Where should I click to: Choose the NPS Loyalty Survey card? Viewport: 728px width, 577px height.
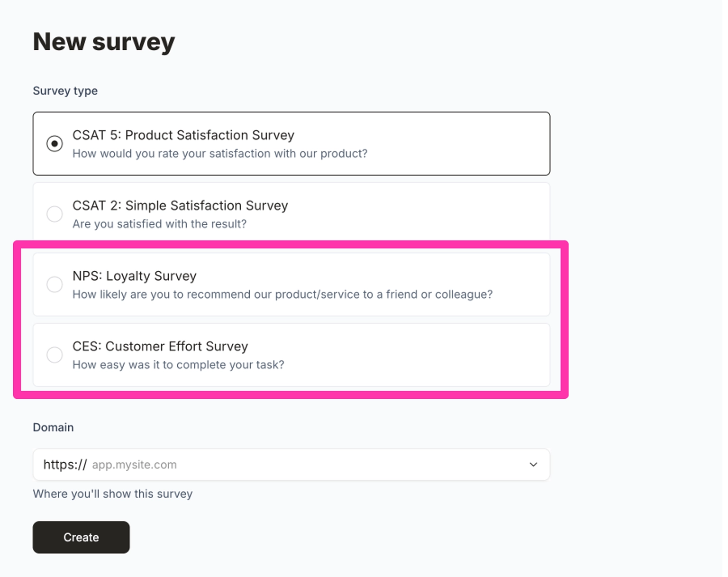click(291, 284)
